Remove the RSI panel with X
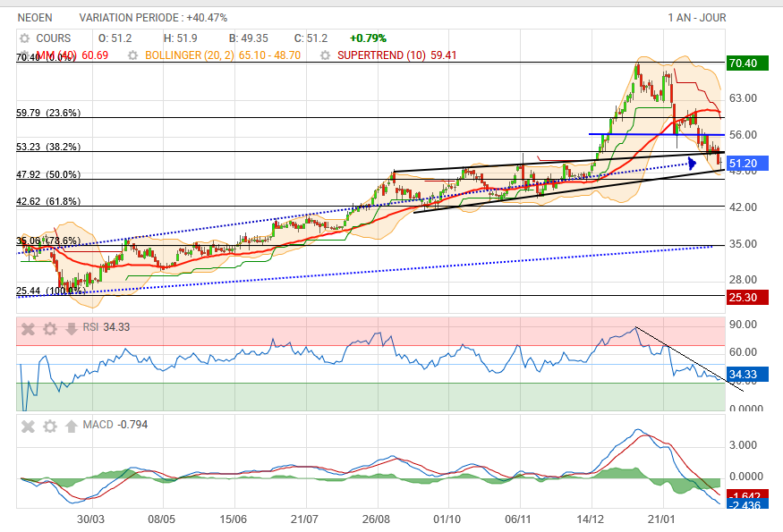 29,329
